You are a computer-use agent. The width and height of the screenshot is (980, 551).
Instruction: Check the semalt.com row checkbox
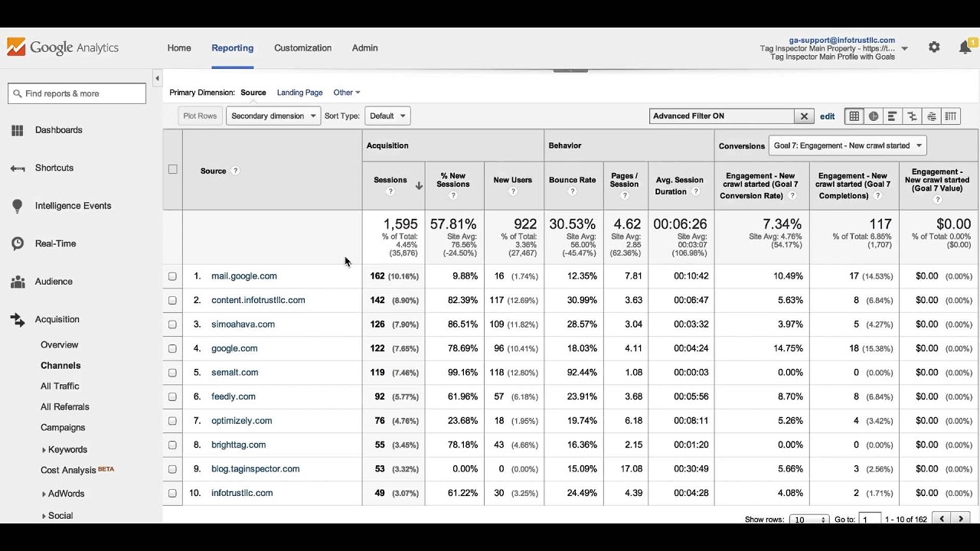pos(172,373)
